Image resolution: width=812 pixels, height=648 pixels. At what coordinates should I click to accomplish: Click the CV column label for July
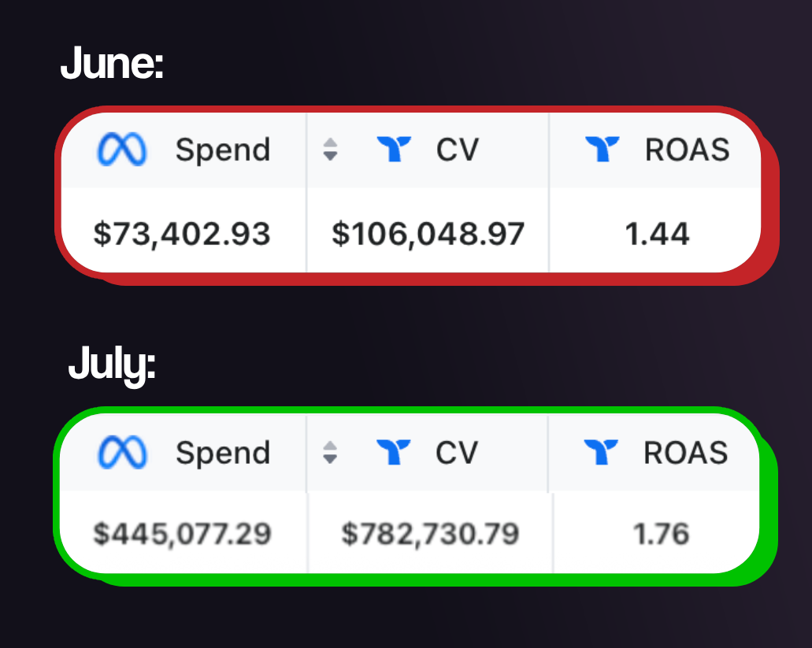[457, 452]
